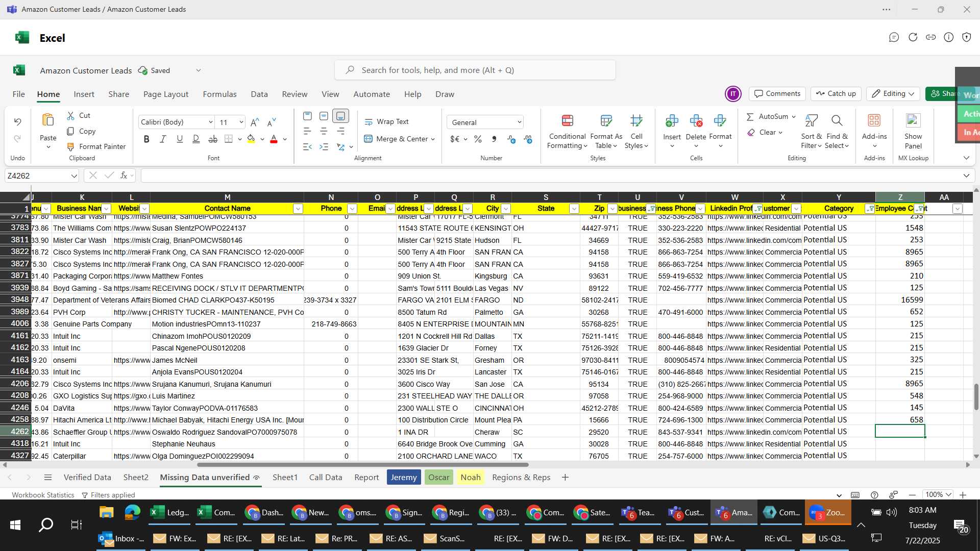Viewport: 980px width, 551px height.
Task: Open Windows Start menu
Action: point(15,525)
